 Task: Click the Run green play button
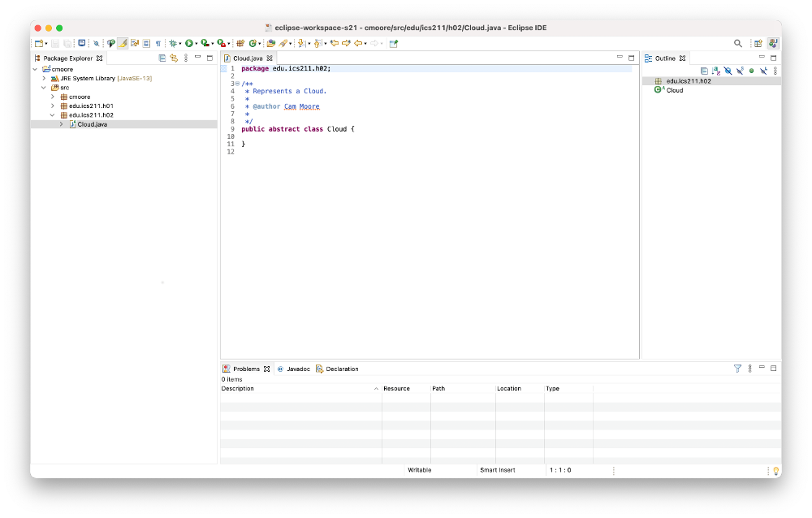[188, 43]
